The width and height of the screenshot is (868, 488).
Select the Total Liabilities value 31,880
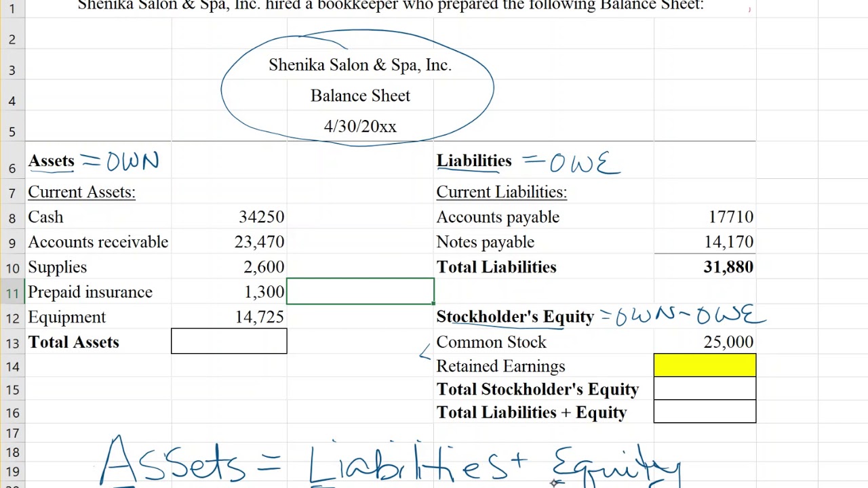[x=705, y=267]
